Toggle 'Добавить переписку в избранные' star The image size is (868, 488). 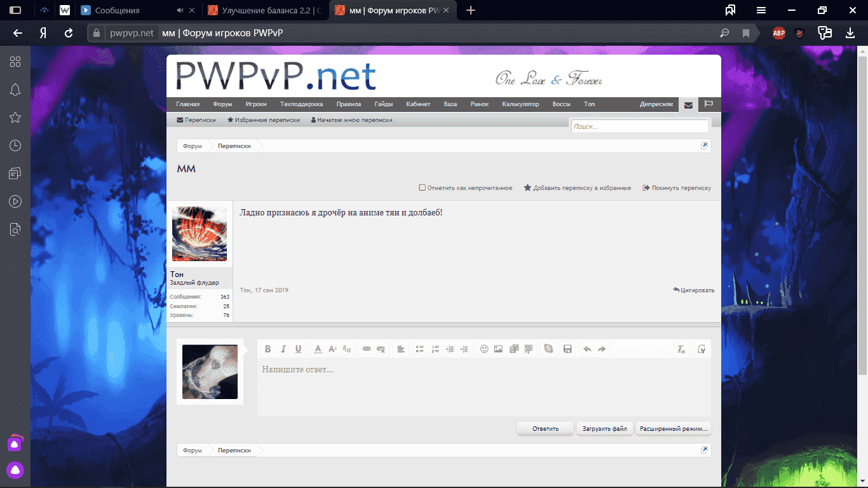click(x=527, y=188)
